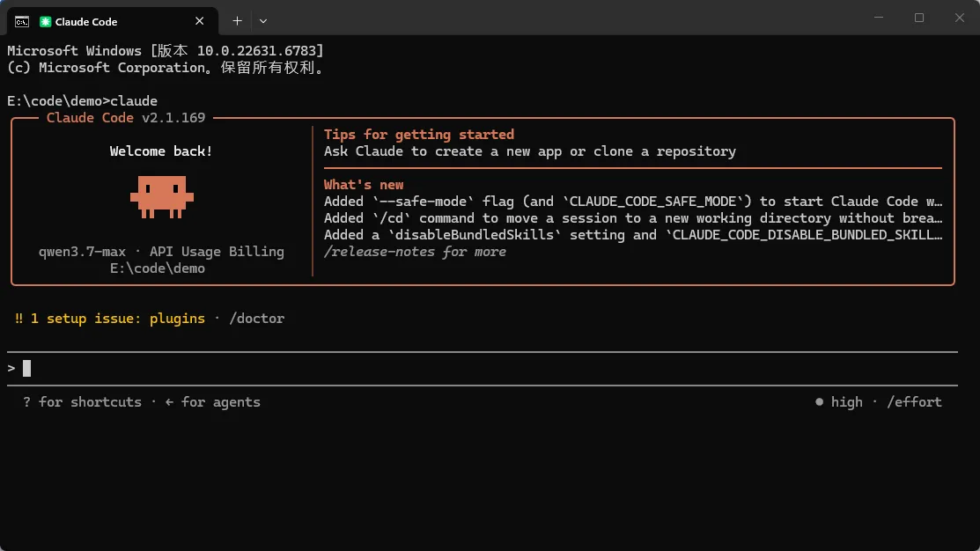Click the '/cd' command changelog line
Screen dimensions: 980x551
pos(632,218)
